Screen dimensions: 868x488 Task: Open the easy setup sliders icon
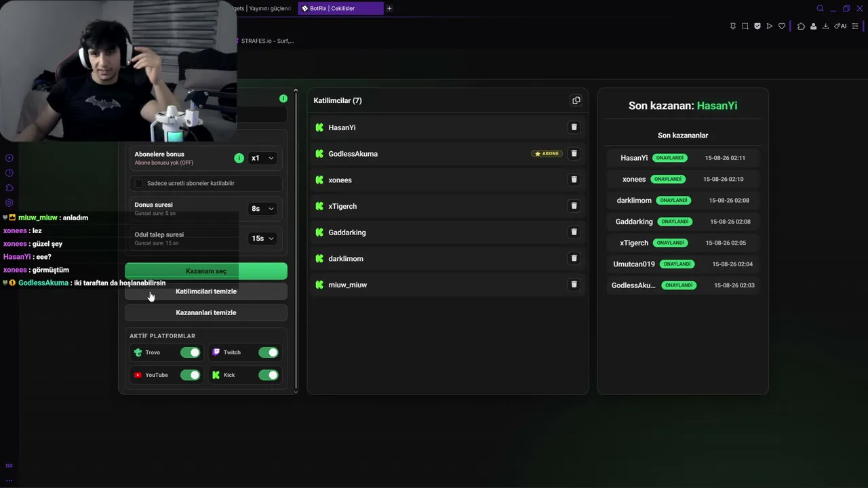tap(855, 26)
